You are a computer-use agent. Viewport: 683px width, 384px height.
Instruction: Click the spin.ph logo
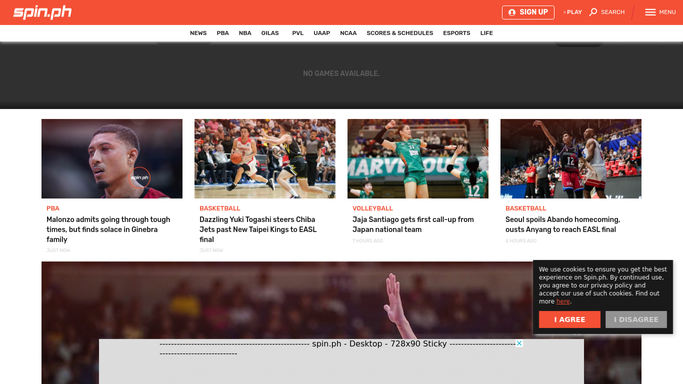[42, 12]
